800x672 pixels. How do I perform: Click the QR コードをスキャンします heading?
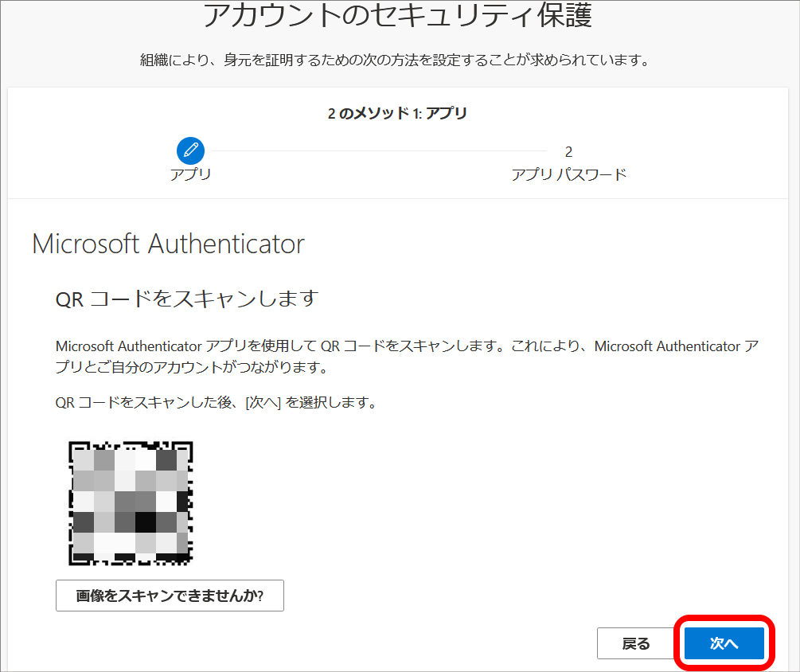[x=187, y=299]
